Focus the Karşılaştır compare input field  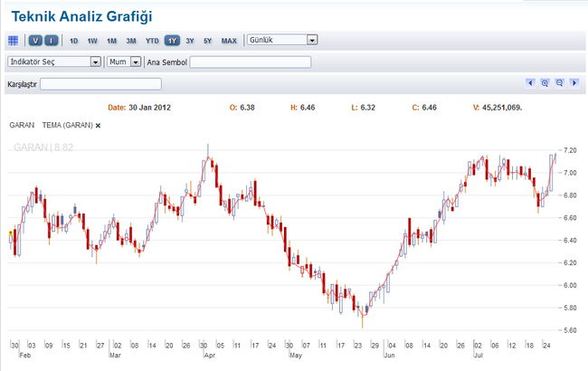[x=101, y=84]
